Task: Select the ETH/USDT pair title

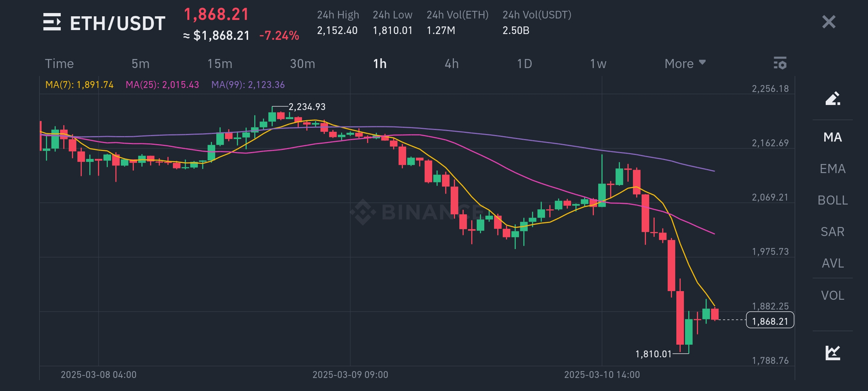Action: tap(118, 23)
